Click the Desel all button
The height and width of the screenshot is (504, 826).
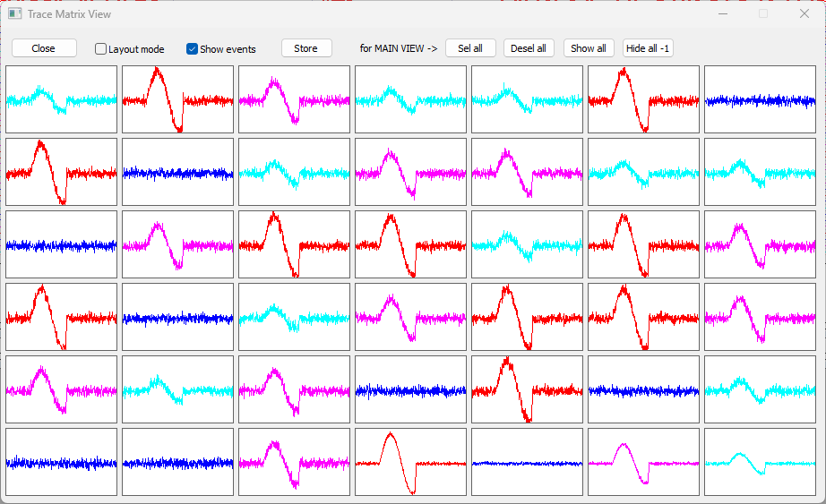point(529,48)
